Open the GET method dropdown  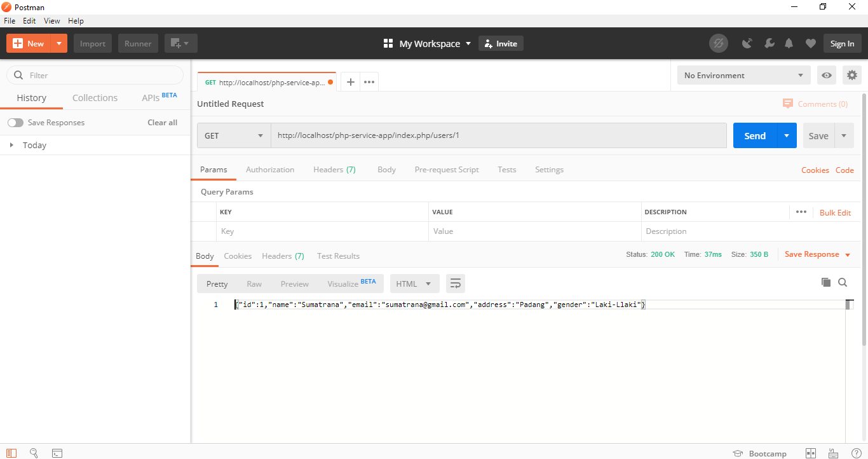pyautogui.click(x=233, y=135)
